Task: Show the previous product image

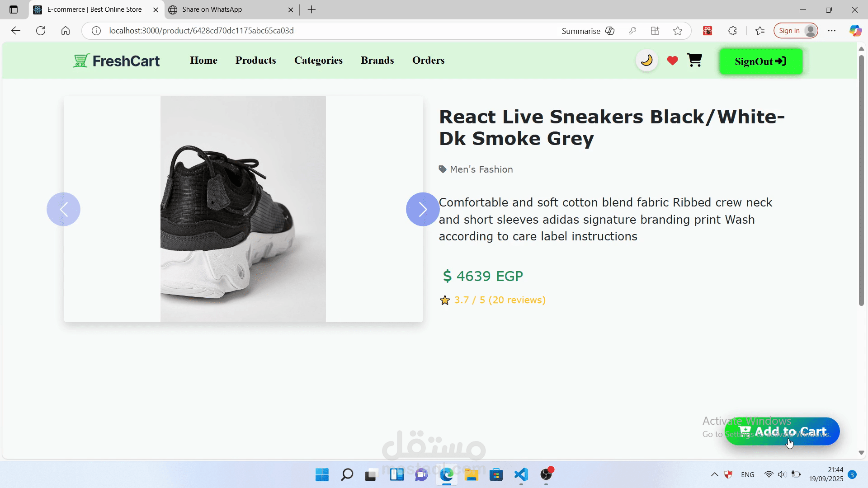Action: (x=63, y=209)
